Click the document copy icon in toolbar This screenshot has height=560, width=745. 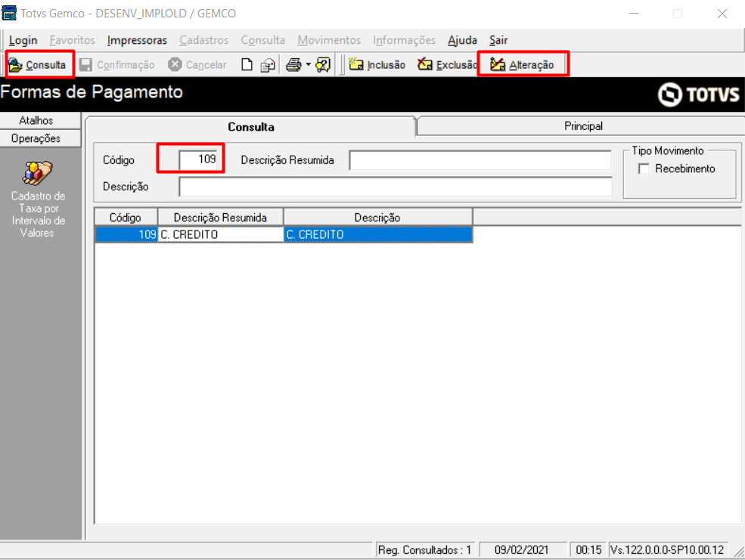(268, 64)
